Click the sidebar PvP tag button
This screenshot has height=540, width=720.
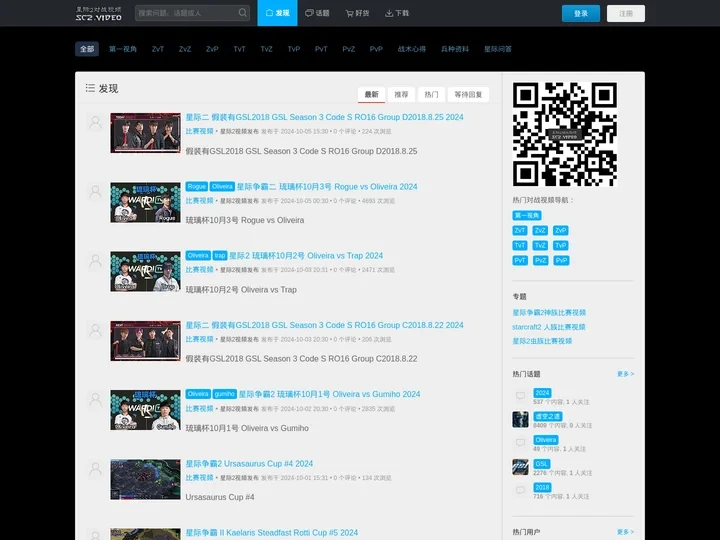[561, 261]
